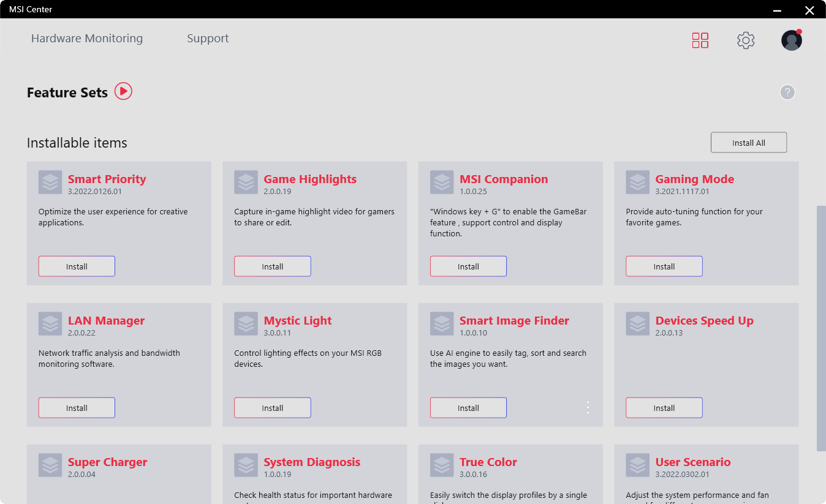
Task: Open the Feature Sets grid view icon
Action: (x=700, y=40)
